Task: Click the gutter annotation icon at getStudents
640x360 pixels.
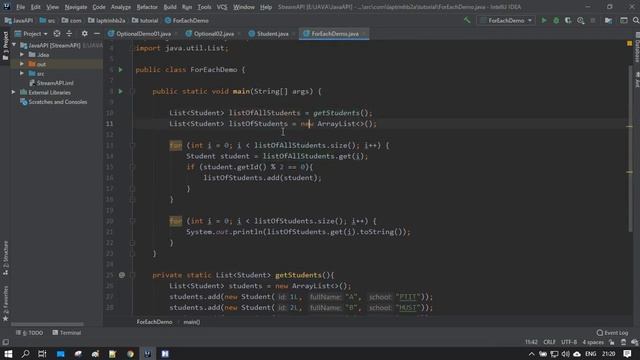Action: 122,275
